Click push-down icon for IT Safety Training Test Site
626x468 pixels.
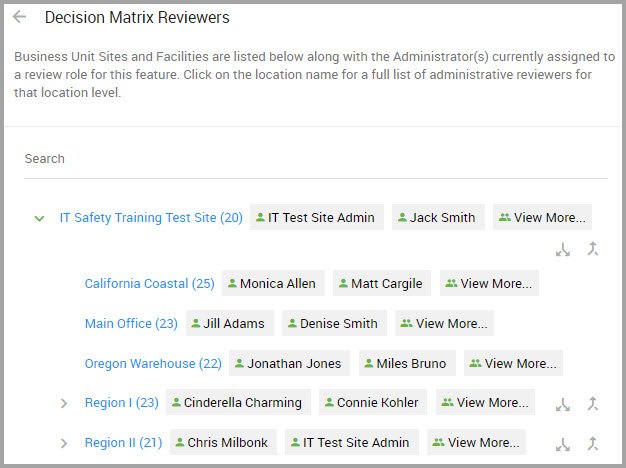pos(563,250)
